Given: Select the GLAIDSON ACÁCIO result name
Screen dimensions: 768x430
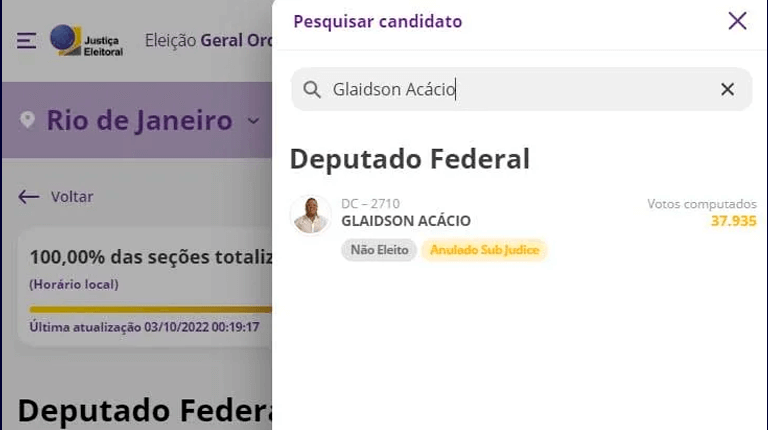Looking at the screenshot, I should pyautogui.click(x=406, y=221).
